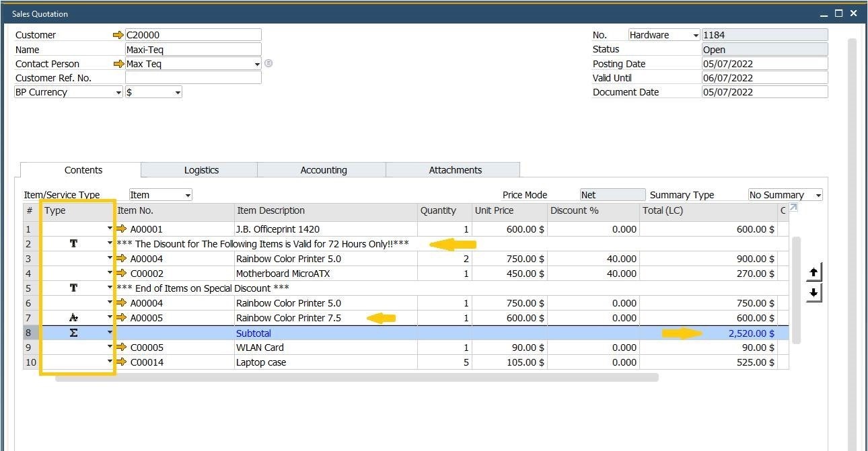This screenshot has width=868, height=451.
Task: Open the contact details icon beside Max Teq
Action: coord(268,63)
